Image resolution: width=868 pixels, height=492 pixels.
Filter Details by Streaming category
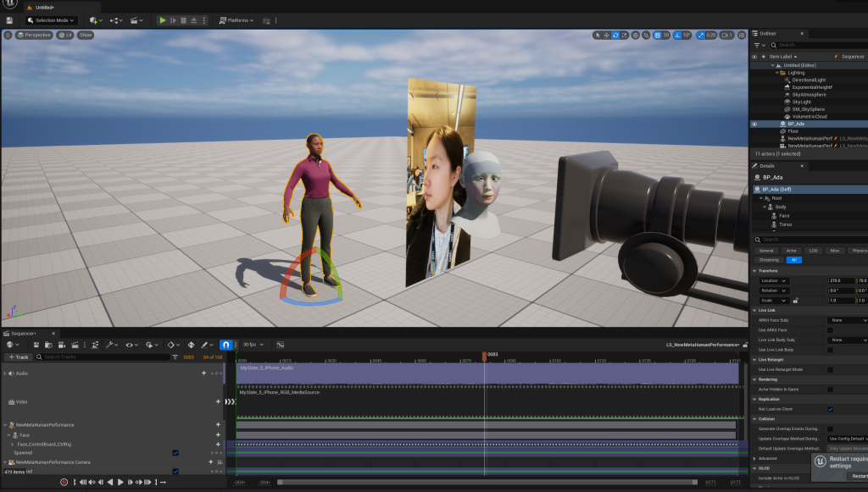[769, 260]
